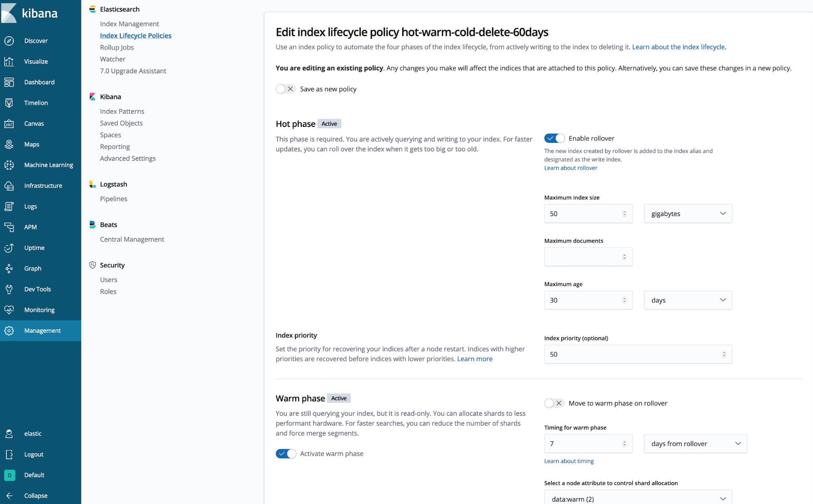
Task: Click the Graph icon in sidebar
Action: [x=9, y=268]
